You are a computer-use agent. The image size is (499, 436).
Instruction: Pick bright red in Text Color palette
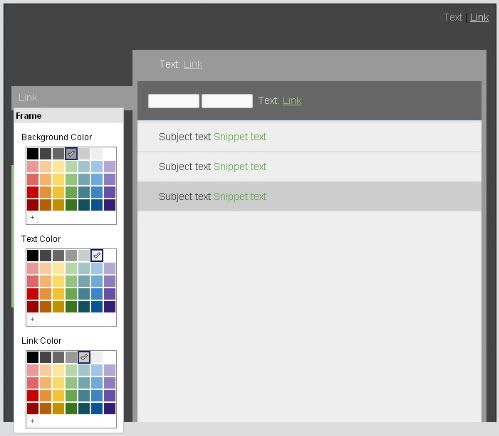(33, 294)
